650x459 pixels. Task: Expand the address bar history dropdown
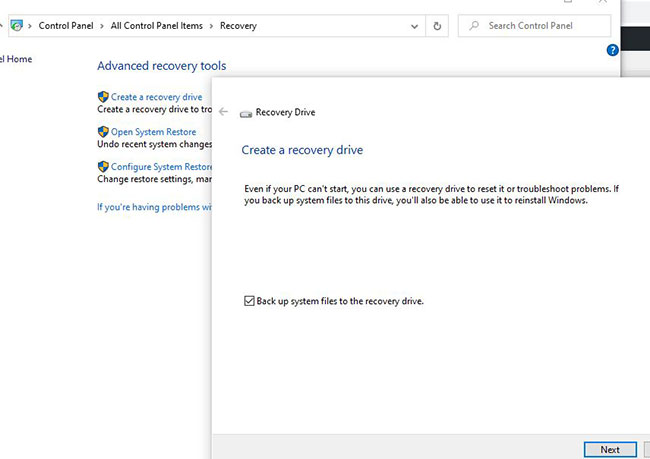tap(414, 26)
